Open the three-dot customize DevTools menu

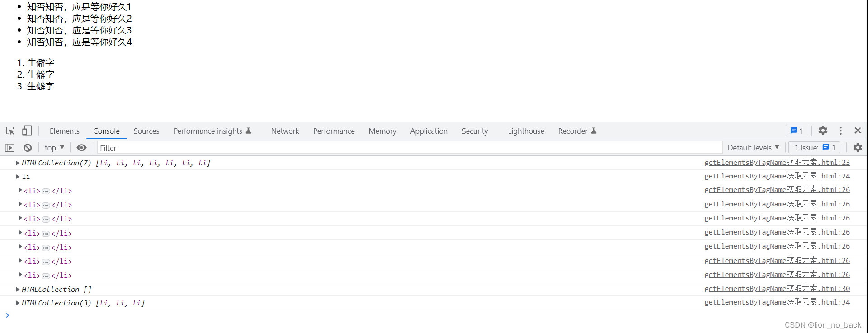pos(840,131)
